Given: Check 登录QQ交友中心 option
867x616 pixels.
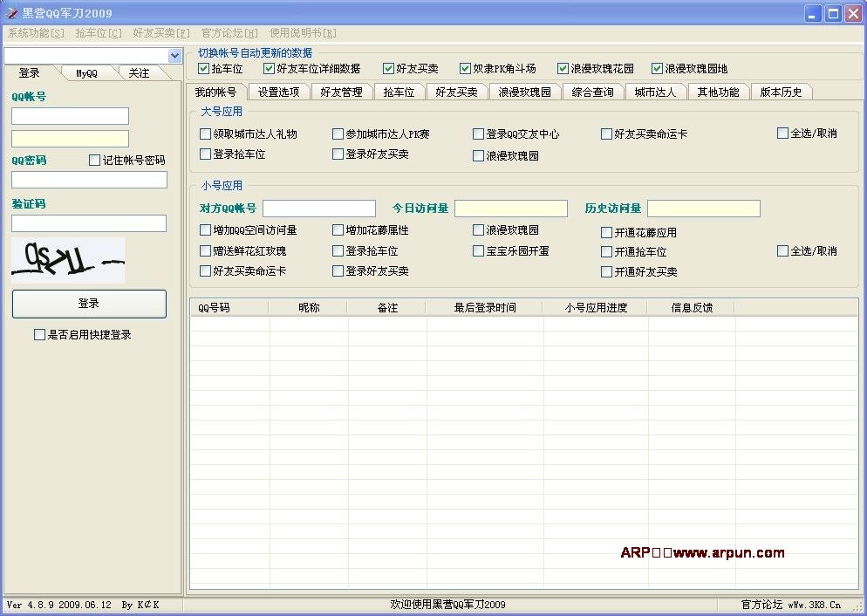Looking at the screenshot, I should [x=478, y=133].
